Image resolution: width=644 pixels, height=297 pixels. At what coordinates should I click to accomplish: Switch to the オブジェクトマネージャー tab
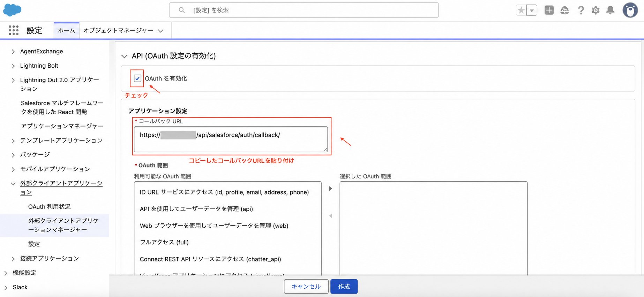[x=118, y=30]
